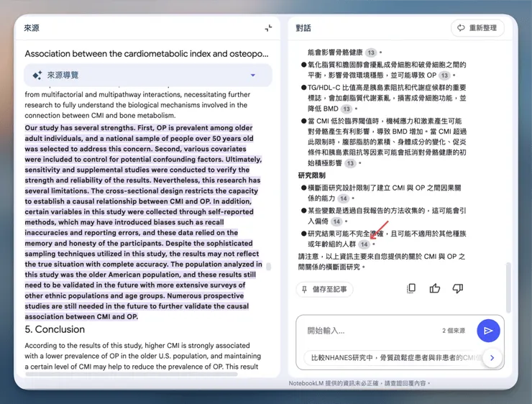
Task: Open citation 13 after 始積極影響
Action: coord(350,163)
